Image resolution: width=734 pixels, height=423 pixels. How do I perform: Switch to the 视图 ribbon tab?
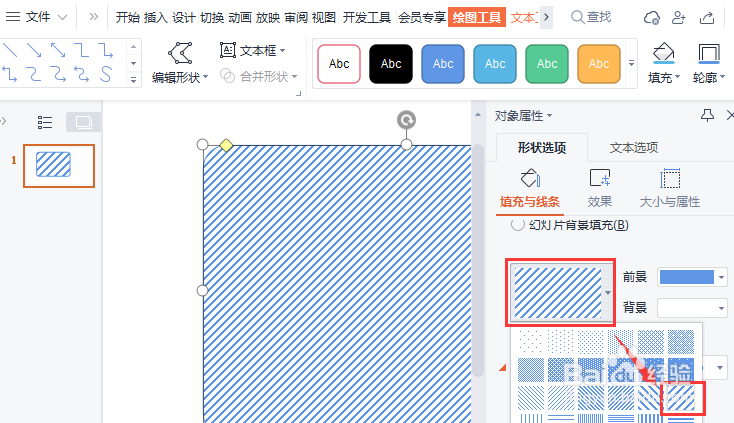(x=324, y=18)
